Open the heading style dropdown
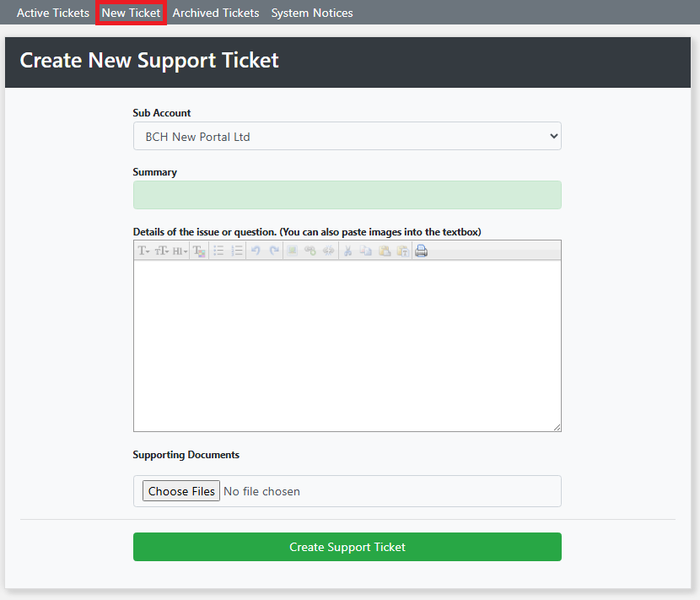 [180, 251]
